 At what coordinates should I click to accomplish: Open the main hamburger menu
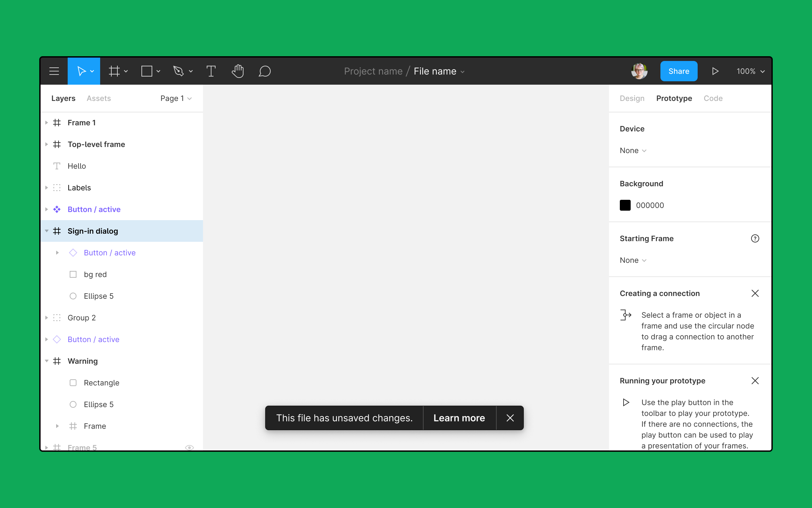(54, 71)
